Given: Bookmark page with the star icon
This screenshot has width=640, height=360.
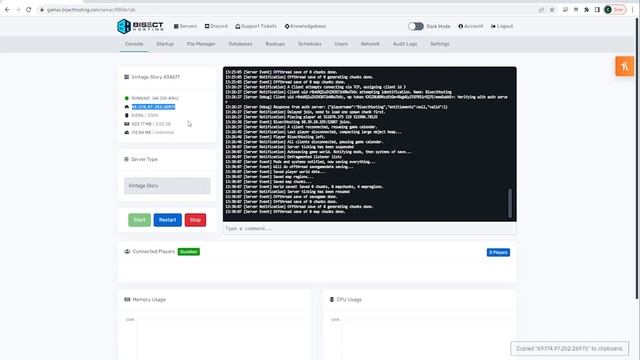Looking at the screenshot, I should [x=552, y=10].
